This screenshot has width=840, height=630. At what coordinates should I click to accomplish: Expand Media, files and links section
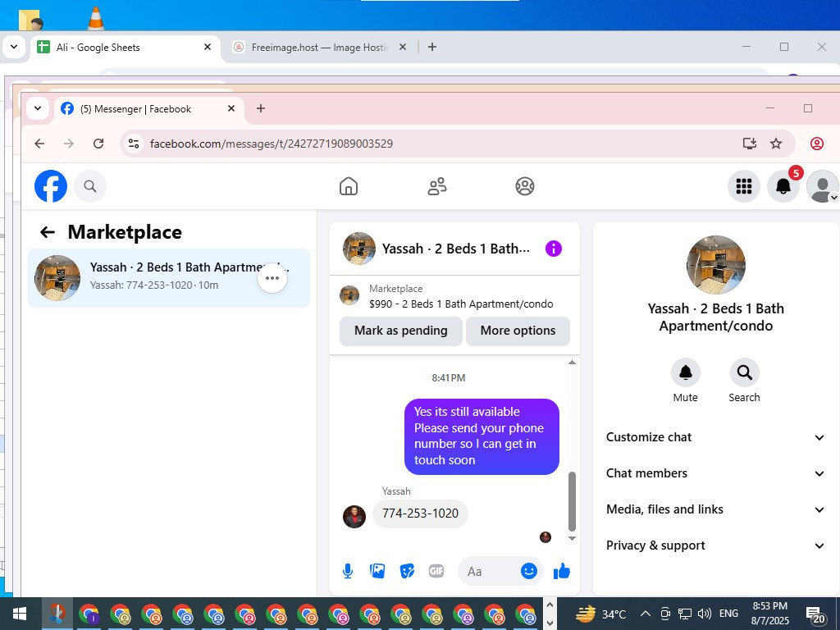click(x=715, y=509)
